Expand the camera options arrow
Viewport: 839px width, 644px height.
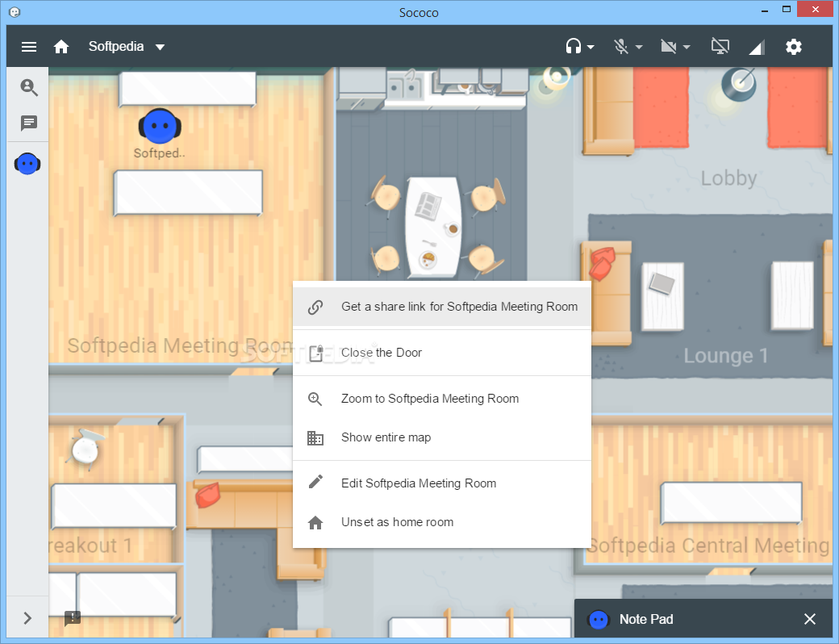coord(687,47)
